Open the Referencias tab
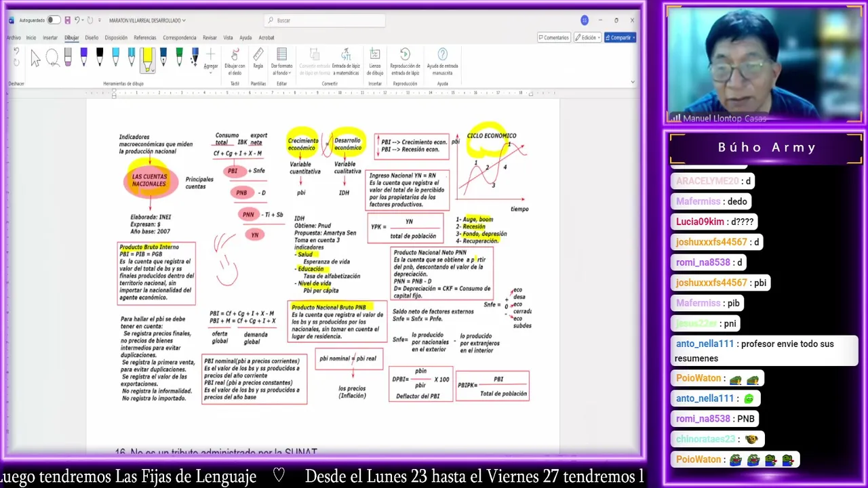Screen dimensions: 868x488 click(145, 38)
